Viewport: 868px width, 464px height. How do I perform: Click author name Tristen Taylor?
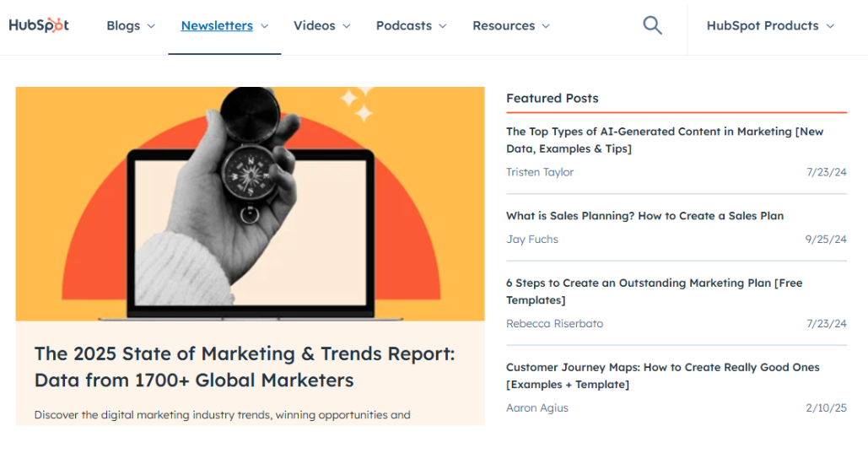click(x=540, y=172)
